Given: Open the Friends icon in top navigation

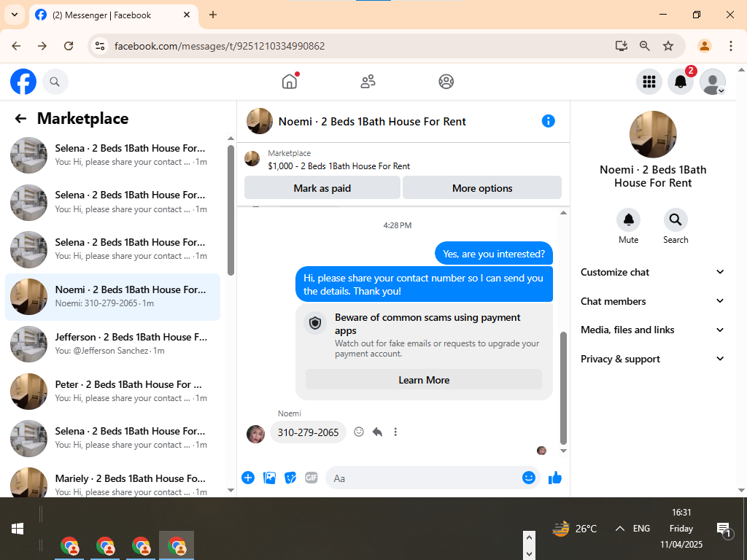Looking at the screenshot, I should 368,82.
